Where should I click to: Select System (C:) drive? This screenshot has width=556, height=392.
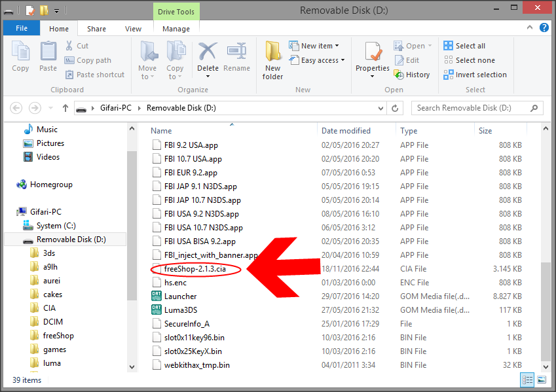(x=49, y=226)
